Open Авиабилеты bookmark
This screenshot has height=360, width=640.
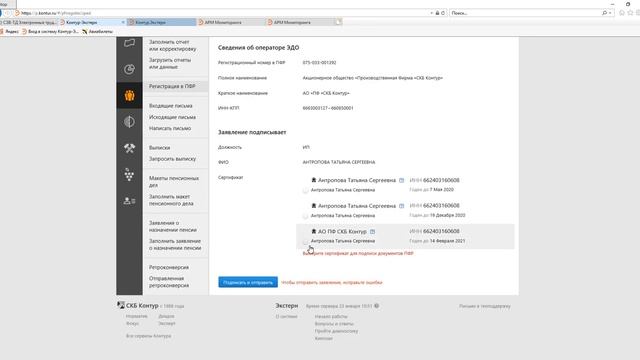pyautogui.click(x=98, y=31)
